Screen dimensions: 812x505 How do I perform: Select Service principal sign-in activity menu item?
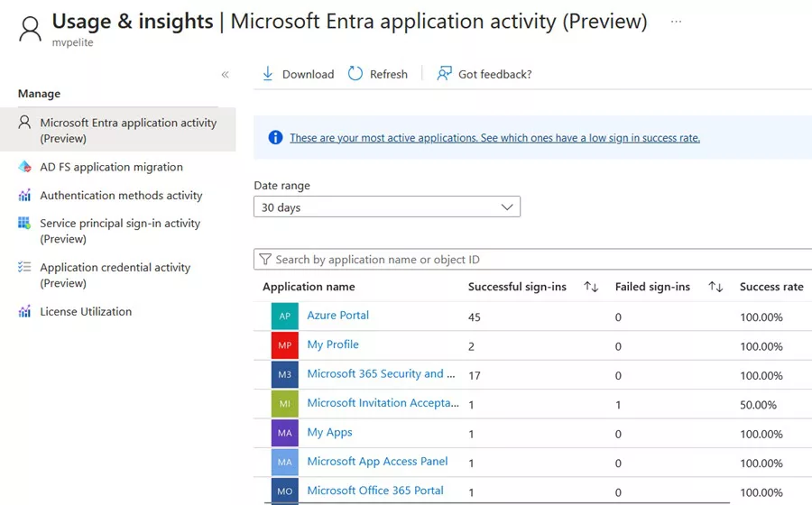[x=118, y=231]
